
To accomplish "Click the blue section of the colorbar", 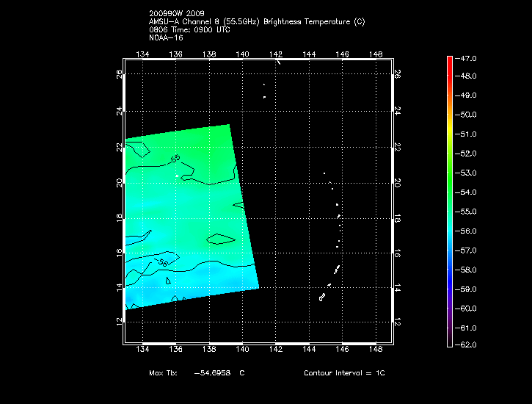I will click(450, 261).
